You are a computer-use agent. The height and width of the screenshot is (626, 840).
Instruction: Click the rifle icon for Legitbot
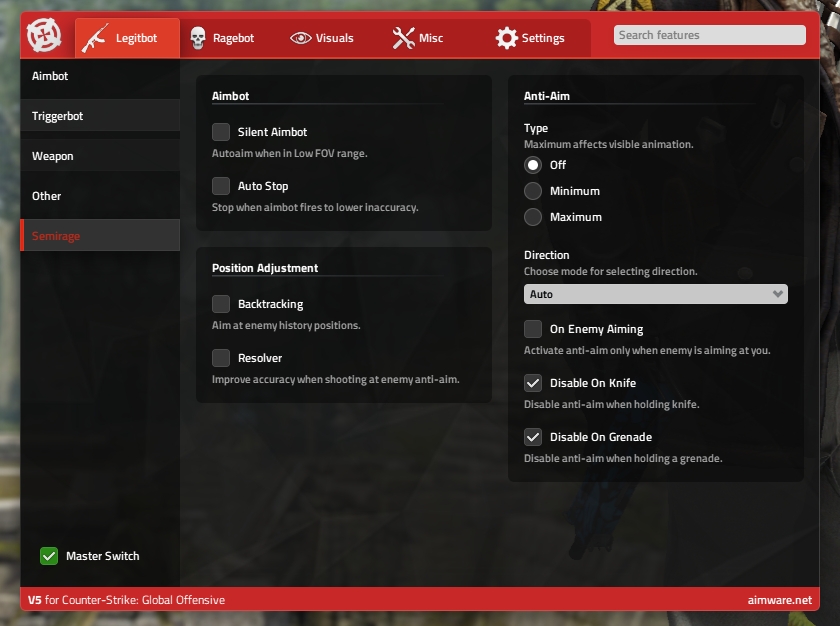tap(95, 38)
